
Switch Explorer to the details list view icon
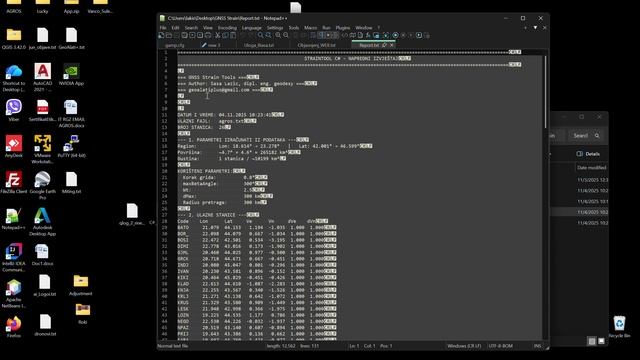click(592, 341)
